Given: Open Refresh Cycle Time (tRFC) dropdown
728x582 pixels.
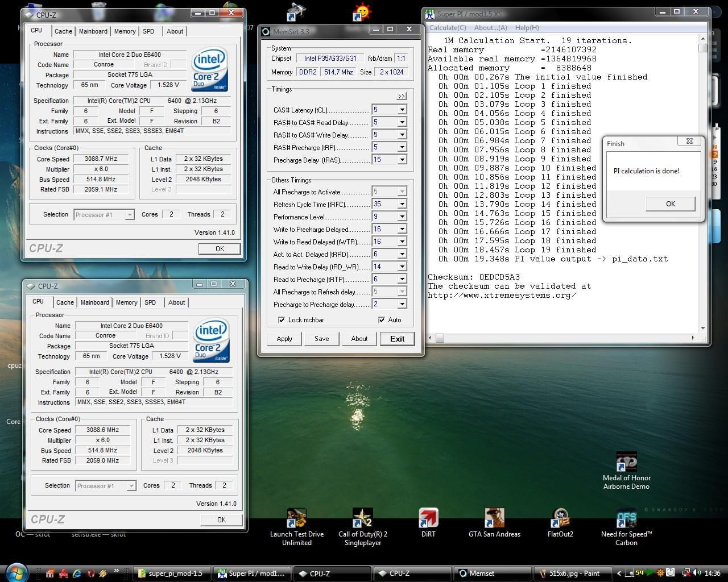Looking at the screenshot, I should tap(402, 204).
